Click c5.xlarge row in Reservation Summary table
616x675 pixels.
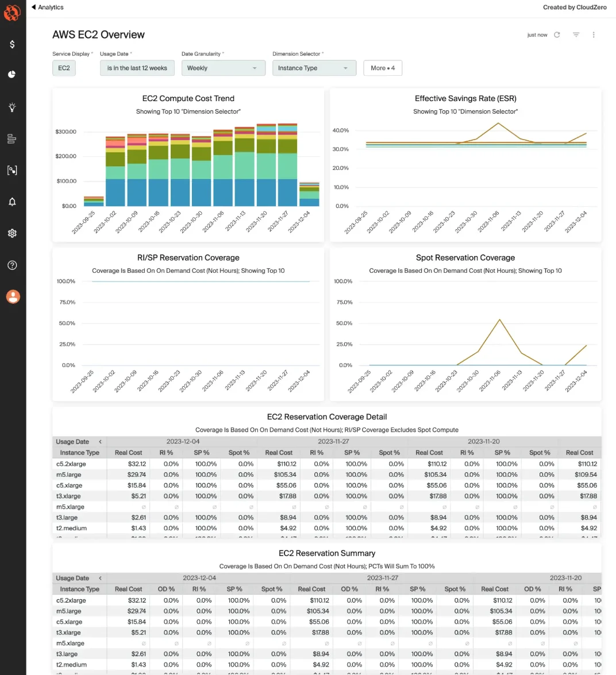point(327,622)
